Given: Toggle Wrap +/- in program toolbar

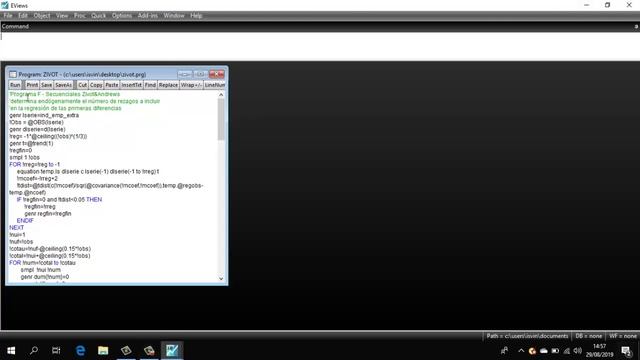Looking at the screenshot, I should coord(191,85).
